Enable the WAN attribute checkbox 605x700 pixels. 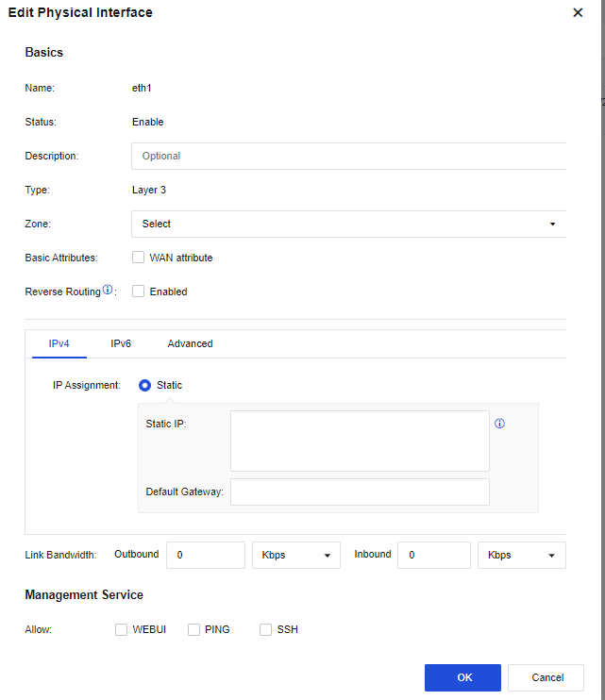138,258
